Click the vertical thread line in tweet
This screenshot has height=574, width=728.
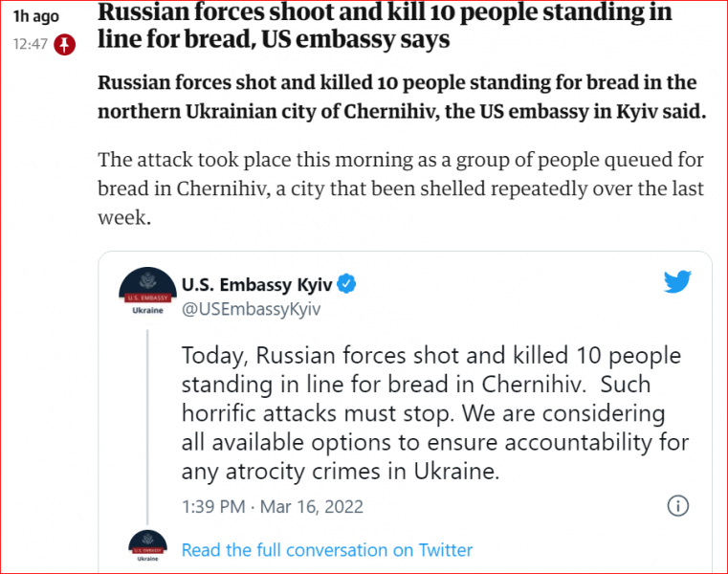coord(147,427)
